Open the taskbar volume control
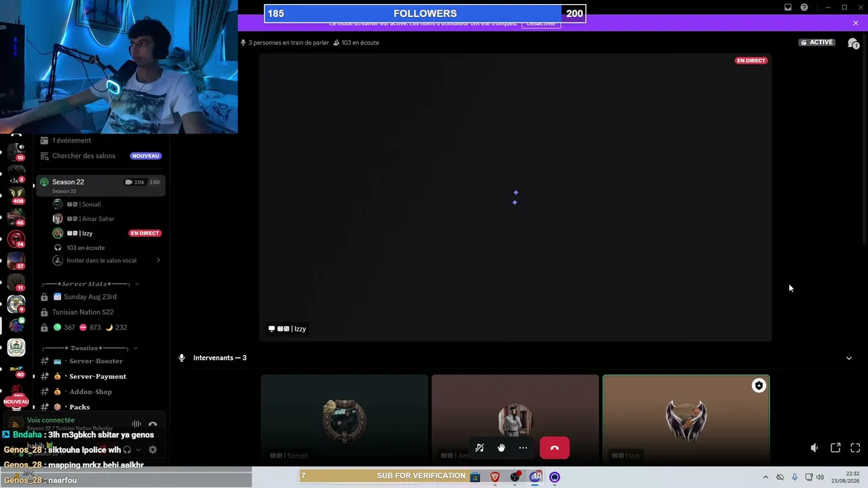 tap(820, 477)
